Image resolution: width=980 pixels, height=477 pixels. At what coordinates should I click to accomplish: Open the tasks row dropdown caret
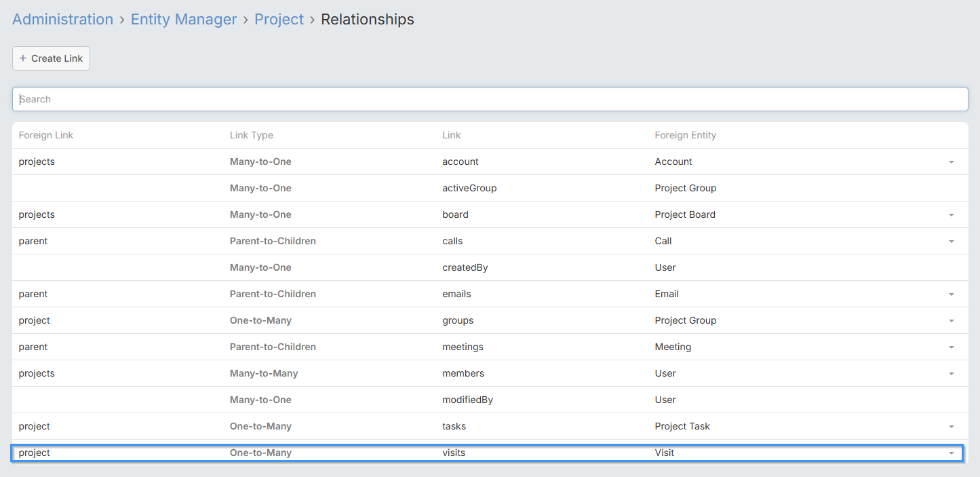[x=951, y=427]
